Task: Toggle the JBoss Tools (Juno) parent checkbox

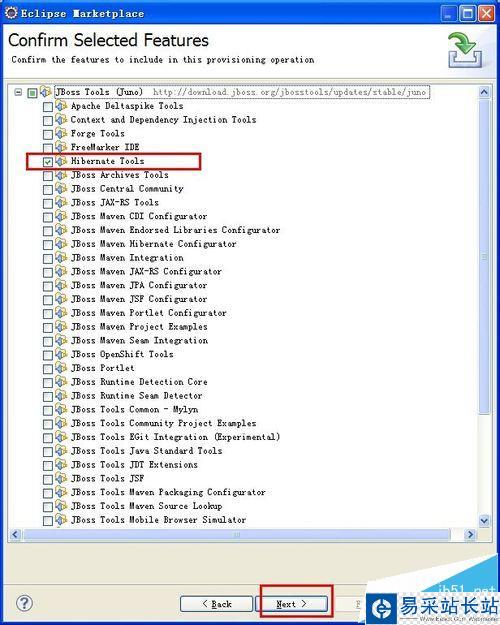Action: tap(32, 93)
